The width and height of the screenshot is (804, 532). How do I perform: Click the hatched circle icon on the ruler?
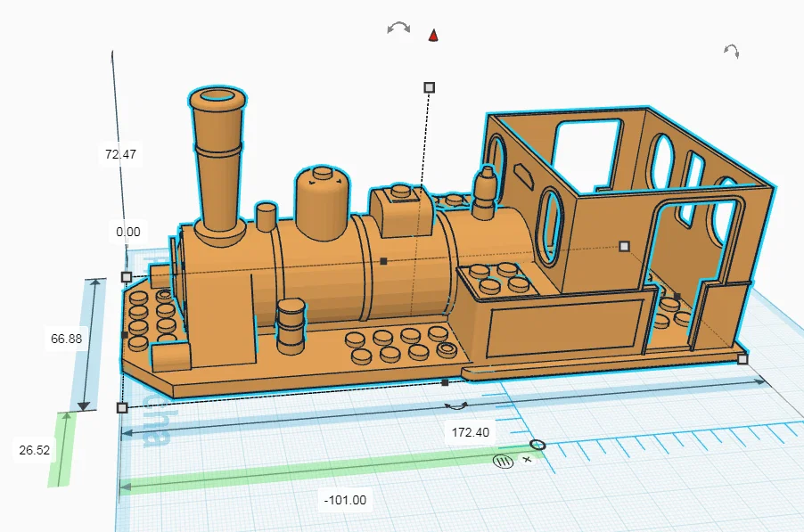tap(502, 461)
